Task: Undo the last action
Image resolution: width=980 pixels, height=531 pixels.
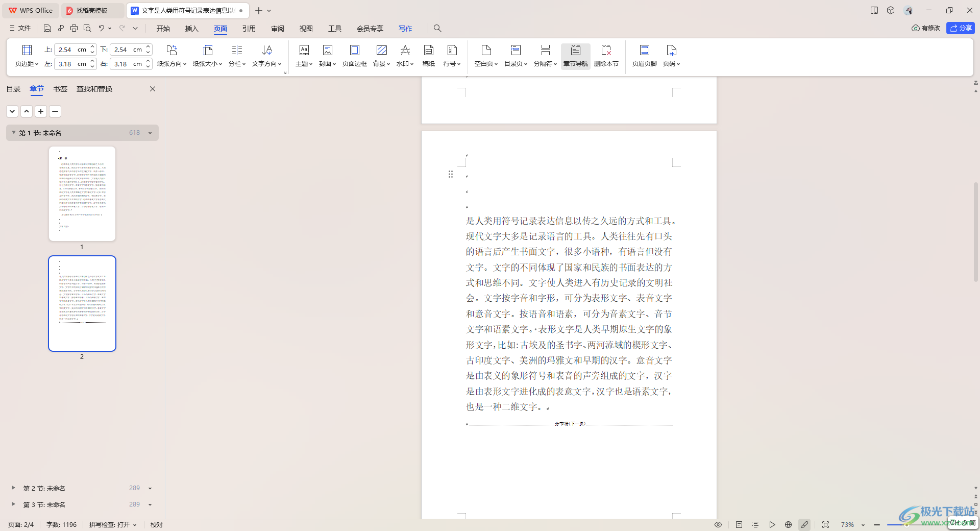Action: 101,28
